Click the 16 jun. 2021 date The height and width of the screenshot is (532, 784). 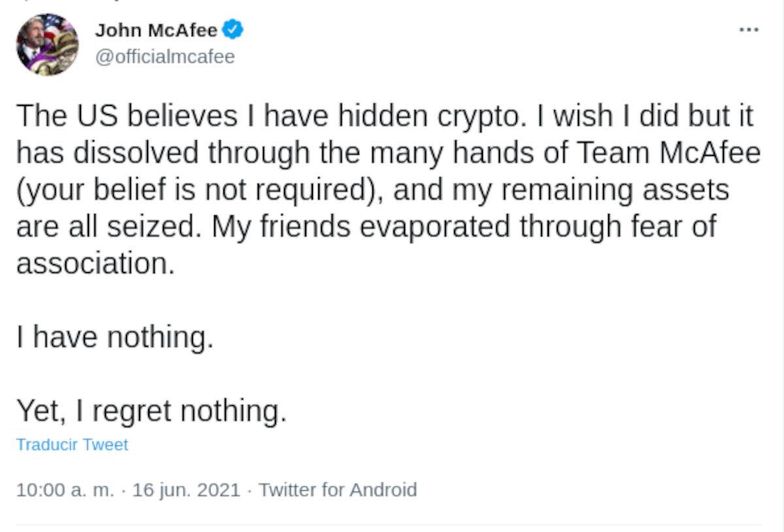pos(186,490)
